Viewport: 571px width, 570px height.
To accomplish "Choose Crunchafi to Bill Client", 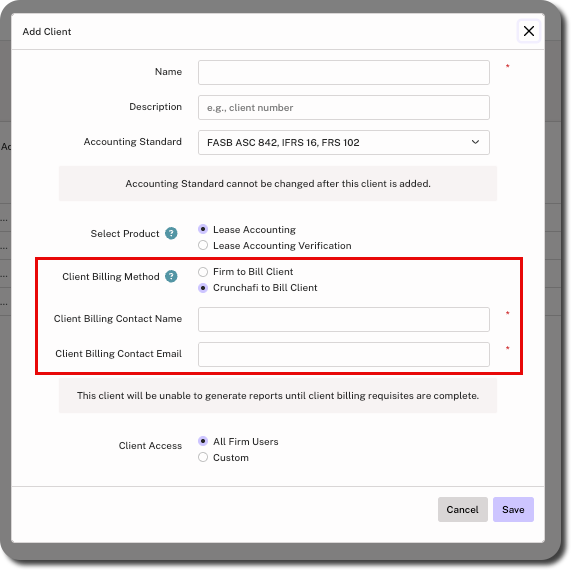I will [x=203, y=288].
